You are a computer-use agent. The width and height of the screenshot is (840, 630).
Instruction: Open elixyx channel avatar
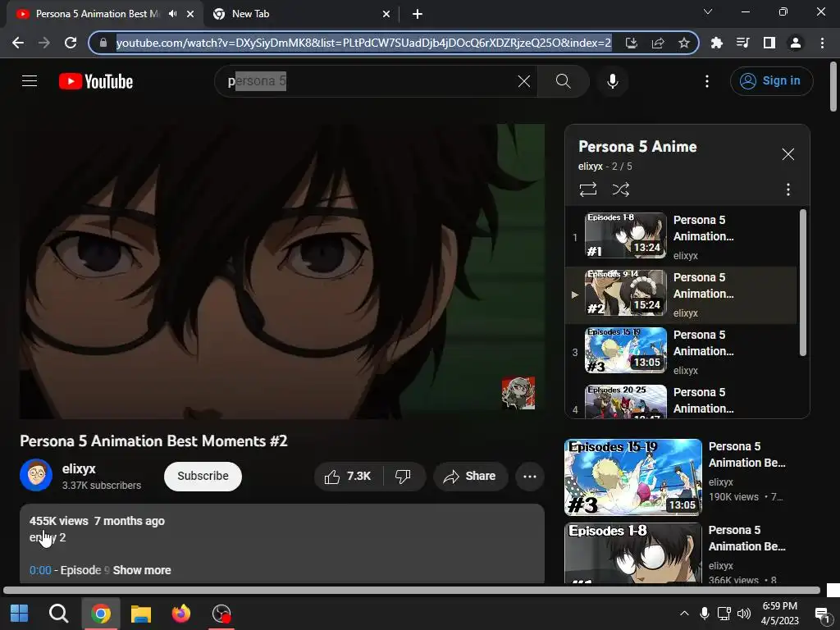point(36,475)
